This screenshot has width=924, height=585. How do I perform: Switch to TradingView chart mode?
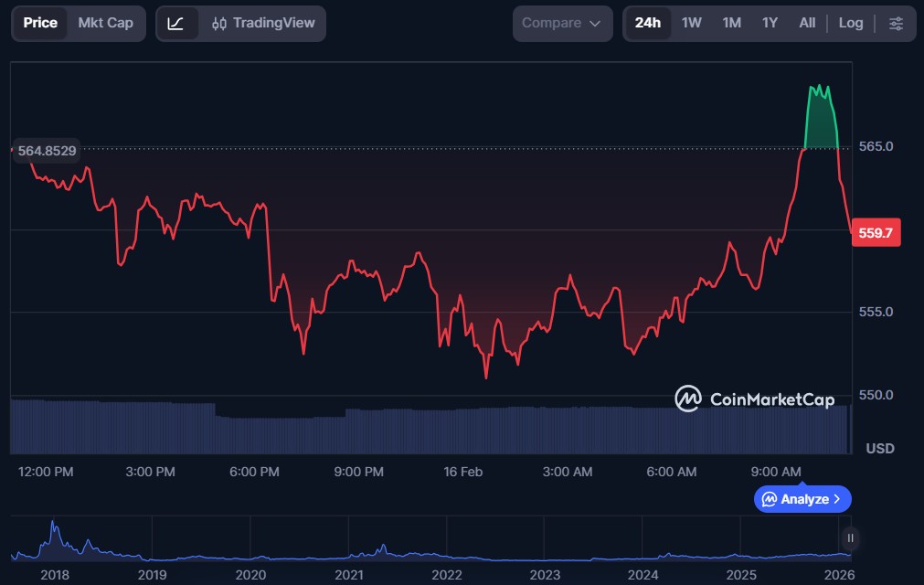(263, 24)
